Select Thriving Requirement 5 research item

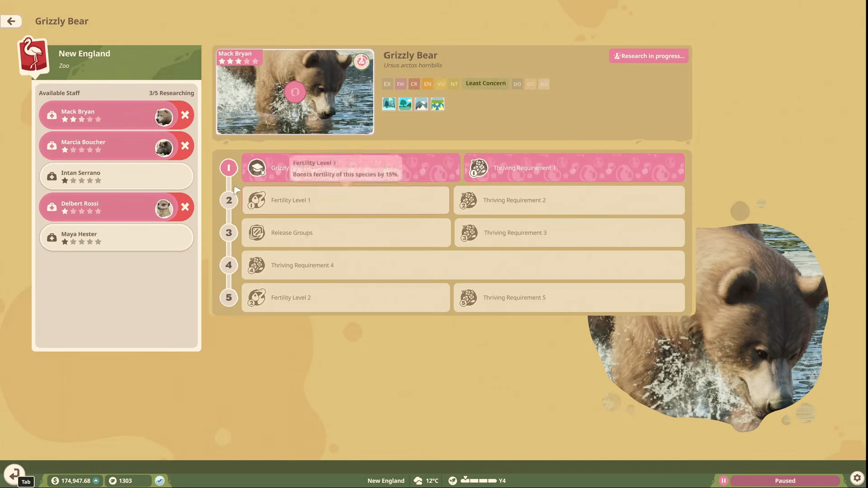tap(569, 298)
